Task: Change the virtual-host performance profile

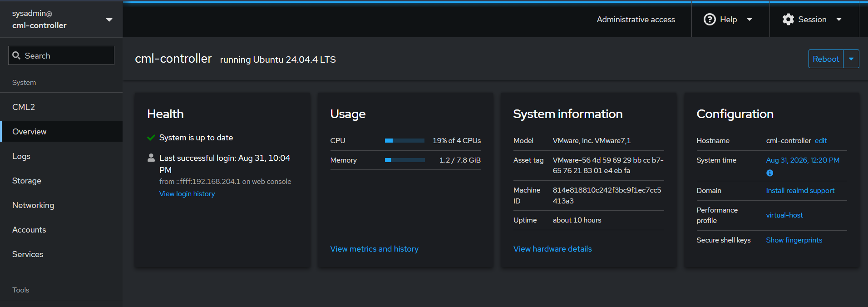Action: (x=784, y=215)
